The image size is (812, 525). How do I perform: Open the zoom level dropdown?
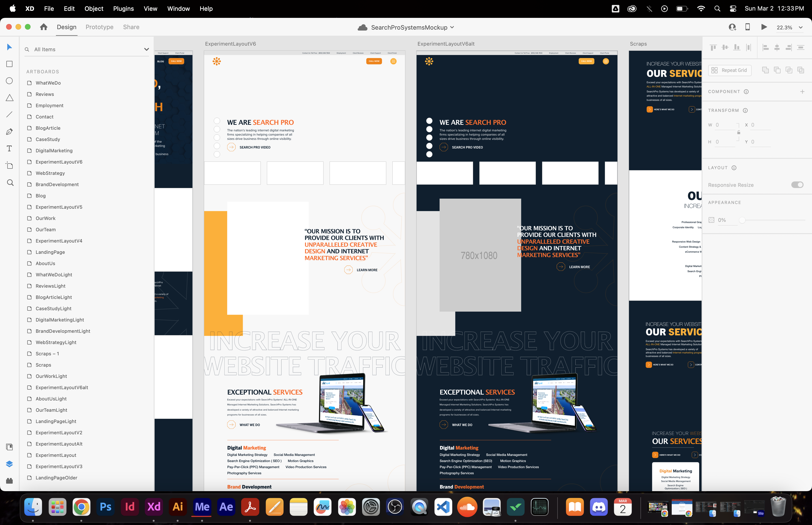[x=801, y=28]
